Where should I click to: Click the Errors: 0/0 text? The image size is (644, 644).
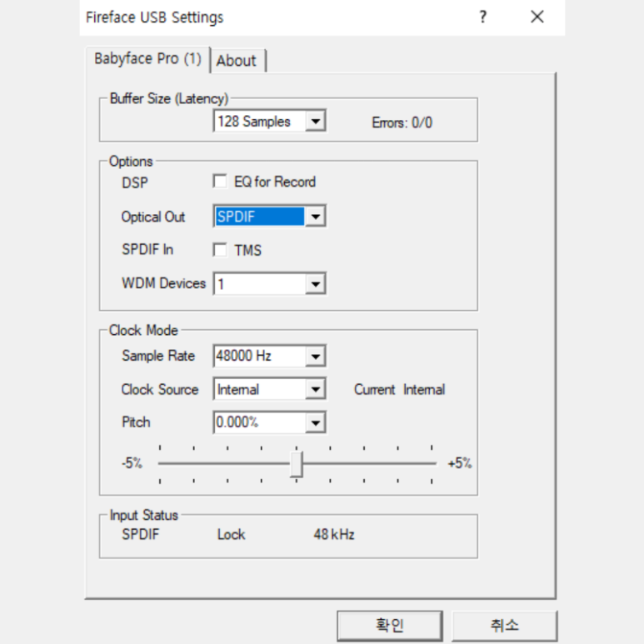[x=402, y=122]
